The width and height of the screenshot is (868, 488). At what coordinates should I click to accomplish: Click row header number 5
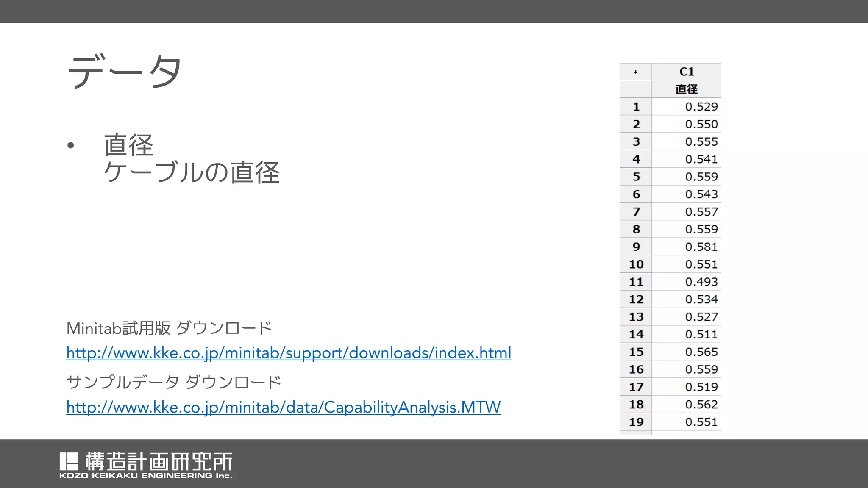(636, 177)
